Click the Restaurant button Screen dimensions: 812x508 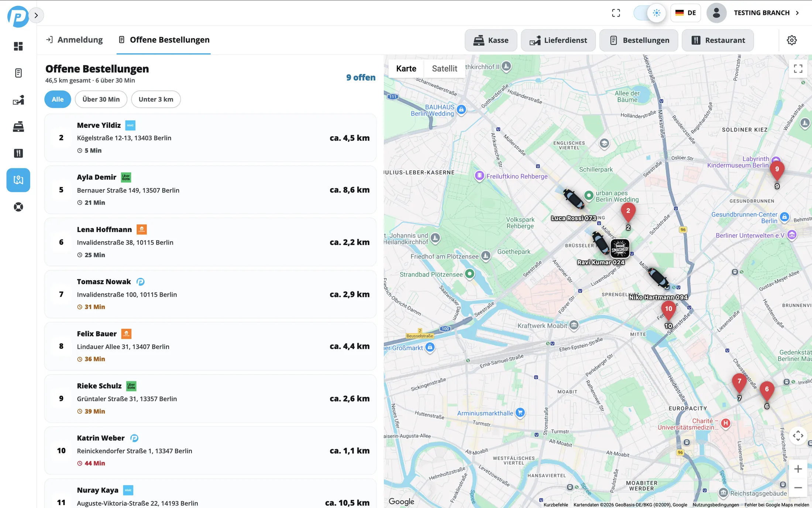[x=718, y=40]
